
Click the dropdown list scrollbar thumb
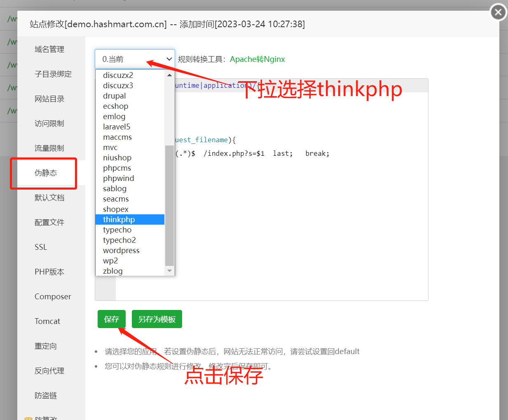coord(169,205)
